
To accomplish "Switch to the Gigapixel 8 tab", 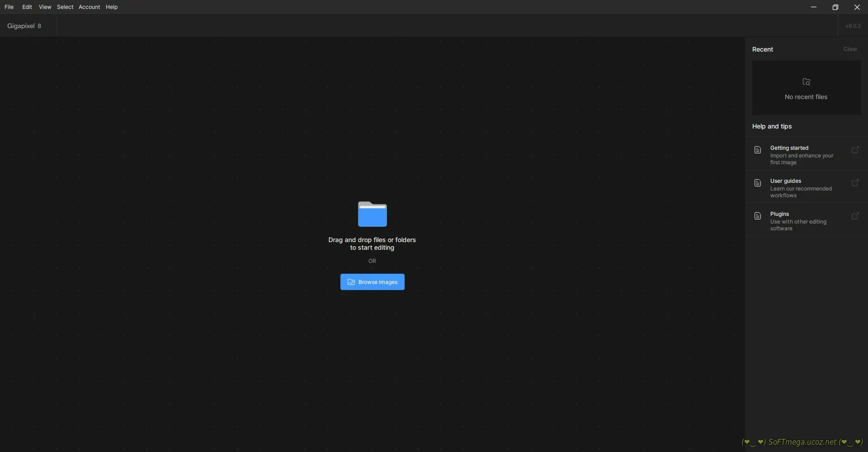I will click(x=24, y=26).
